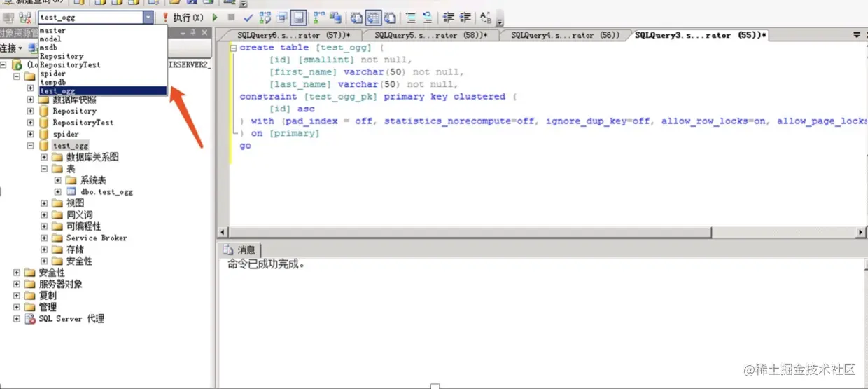Click the available databases dropdown arrow
This screenshot has width=868, height=389.
[x=148, y=18]
